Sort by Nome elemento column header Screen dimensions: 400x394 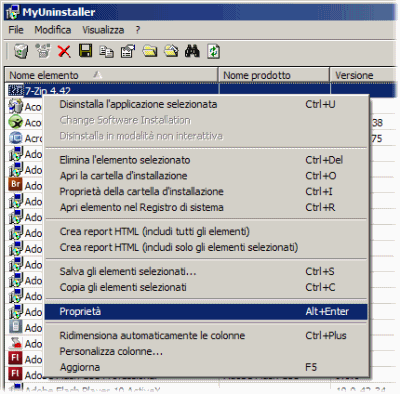(111, 75)
